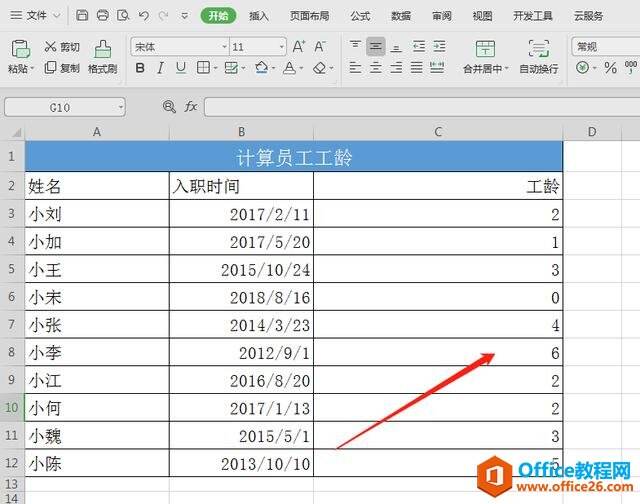Apply percent style format
The height and width of the screenshot is (504, 640).
coord(610,68)
